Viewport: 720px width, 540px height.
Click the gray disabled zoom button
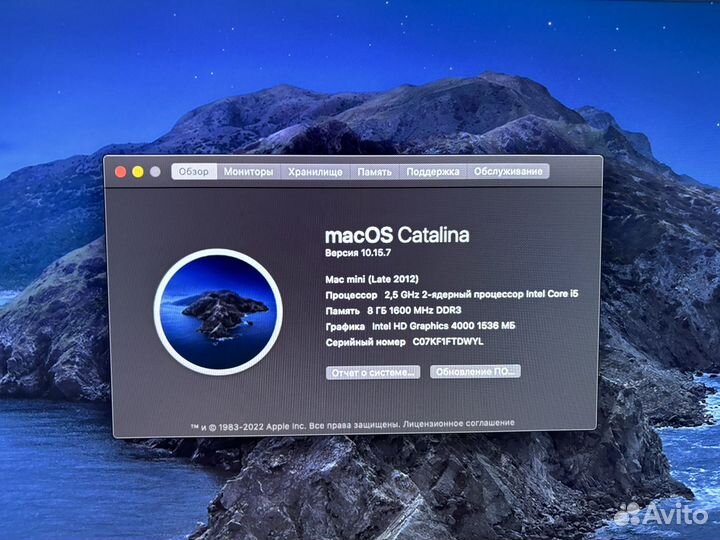coord(155,172)
